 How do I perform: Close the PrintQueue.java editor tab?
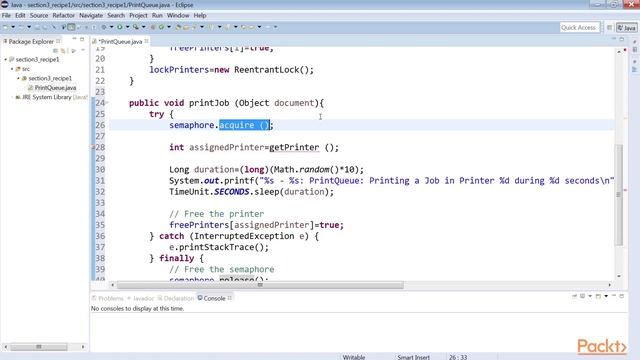[x=146, y=41]
